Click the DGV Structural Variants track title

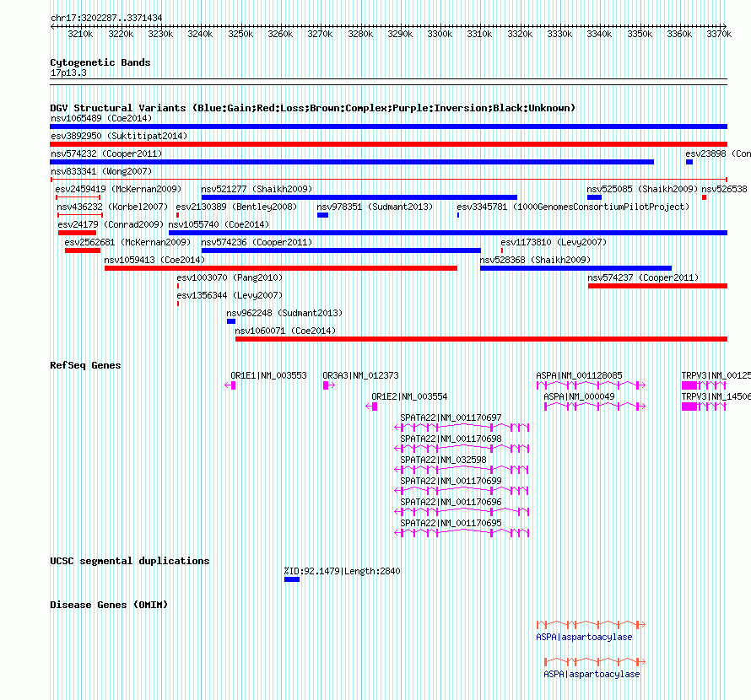pos(312,108)
